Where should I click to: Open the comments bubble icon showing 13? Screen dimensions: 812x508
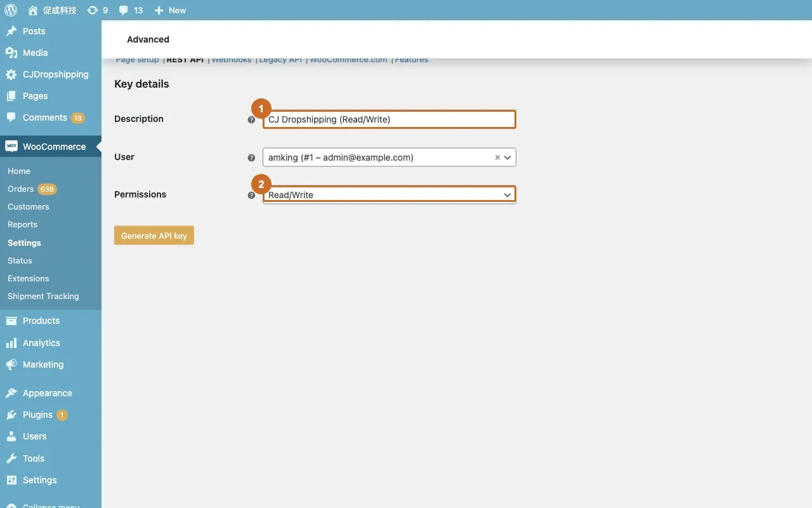tap(124, 10)
